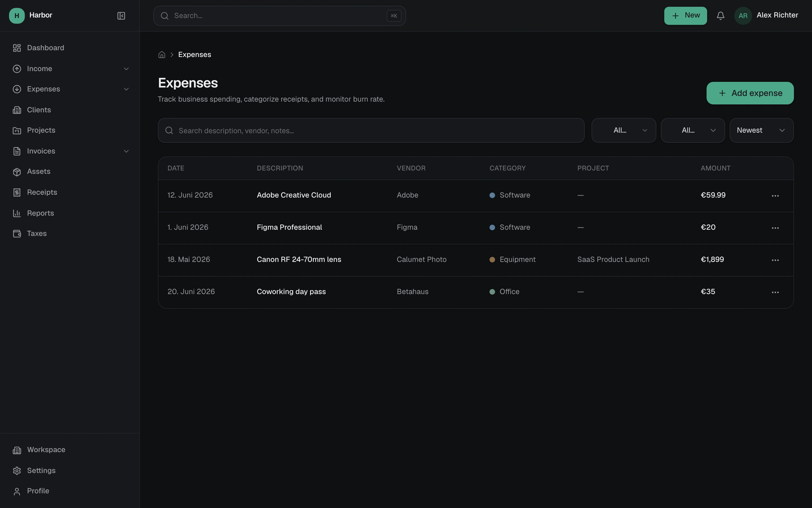Click the Dashboard grid icon
812x508 pixels.
pos(17,48)
